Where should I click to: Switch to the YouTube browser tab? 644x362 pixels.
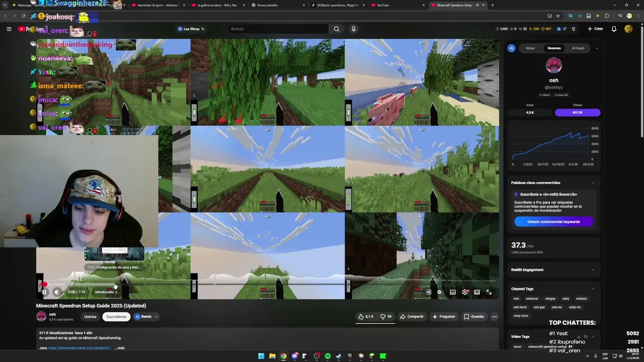pos(397,5)
